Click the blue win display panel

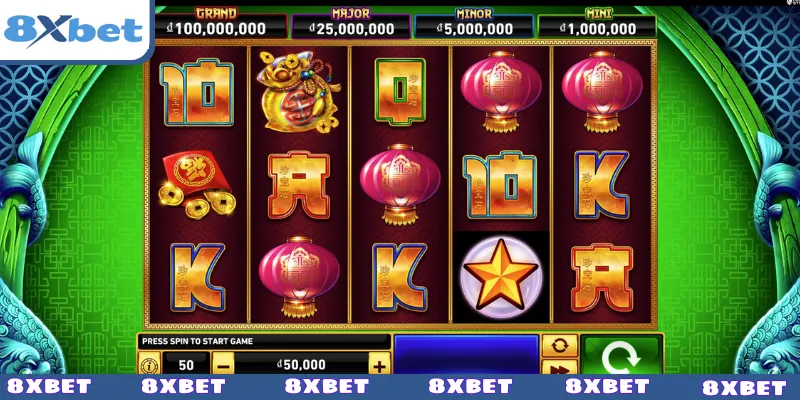point(466,355)
